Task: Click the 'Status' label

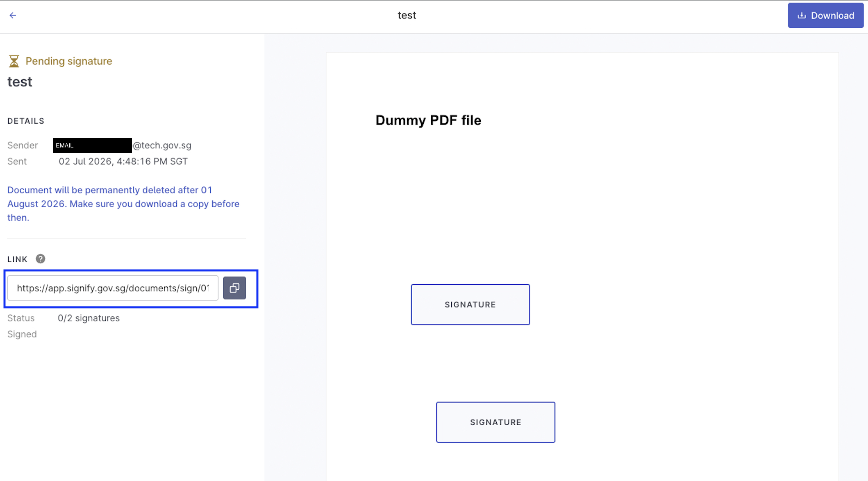Action: coord(21,318)
